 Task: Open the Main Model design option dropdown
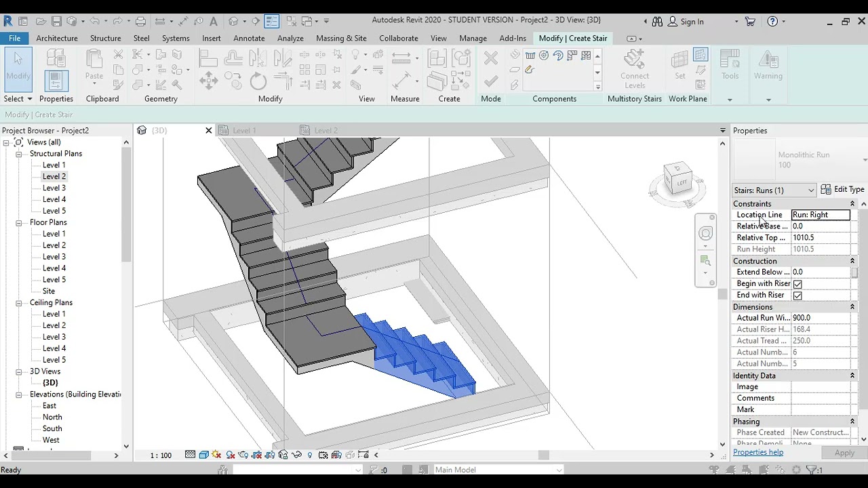(x=498, y=470)
